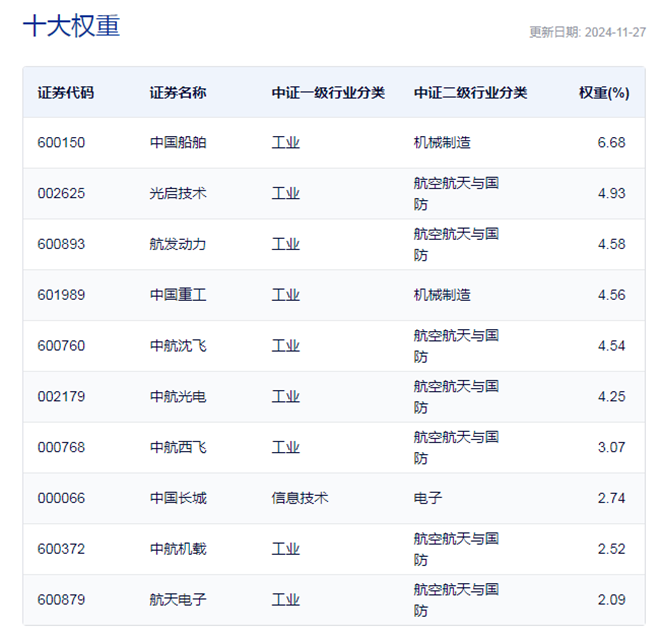Click the 电子 sub-industry cell
Screen dimensions: 660x633
click(x=428, y=498)
